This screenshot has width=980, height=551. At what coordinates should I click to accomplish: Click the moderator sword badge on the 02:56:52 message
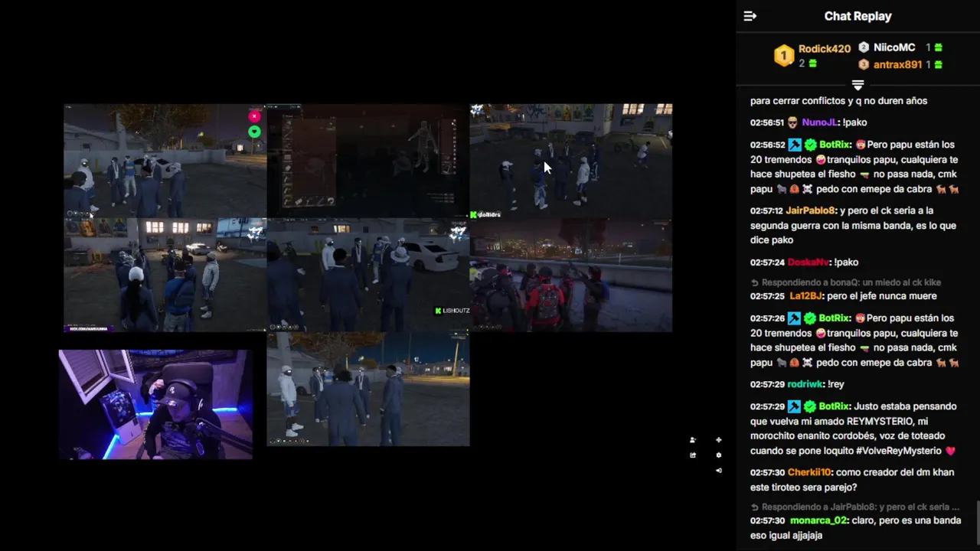pos(795,145)
